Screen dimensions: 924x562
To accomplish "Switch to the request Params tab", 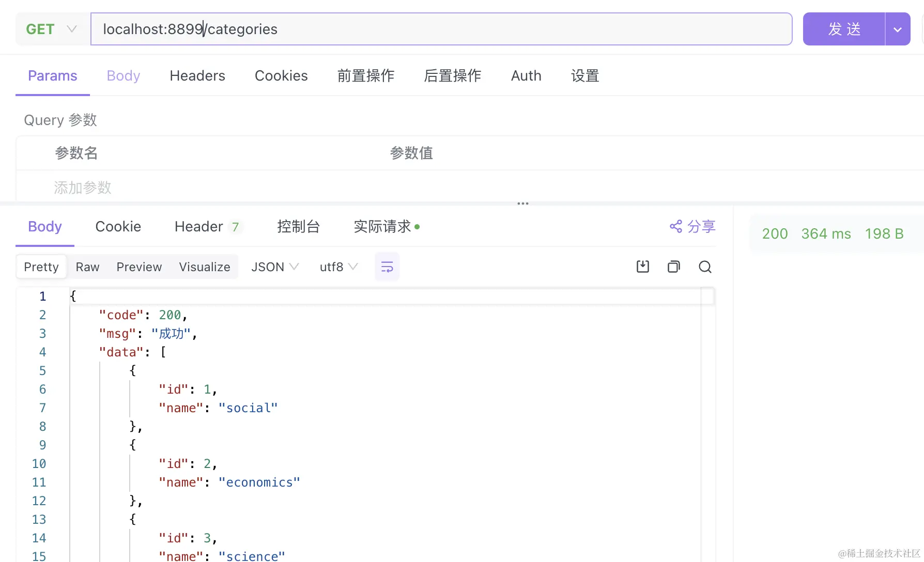I will 53,75.
